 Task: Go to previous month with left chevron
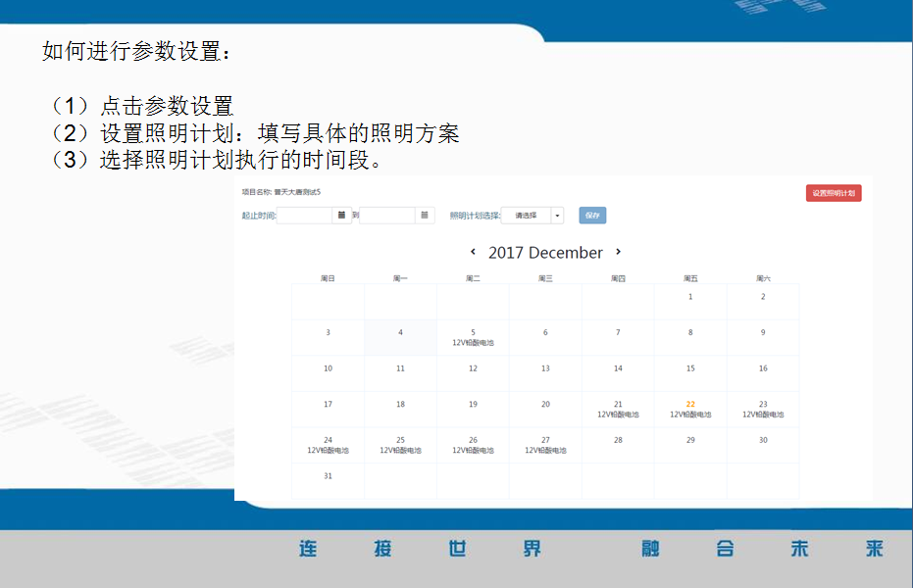(474, 253)
